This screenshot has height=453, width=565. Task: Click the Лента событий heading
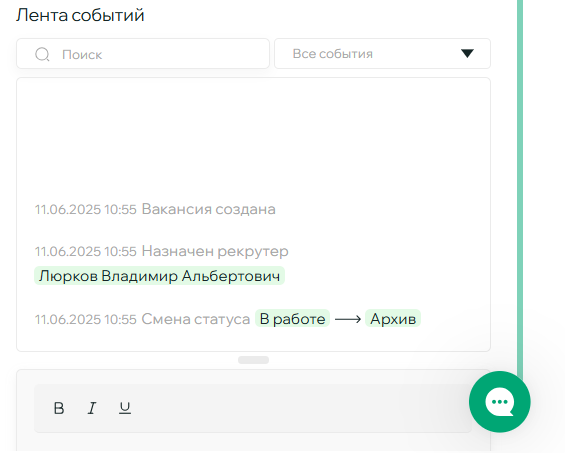pyautogui.click(x=80, y=15)
